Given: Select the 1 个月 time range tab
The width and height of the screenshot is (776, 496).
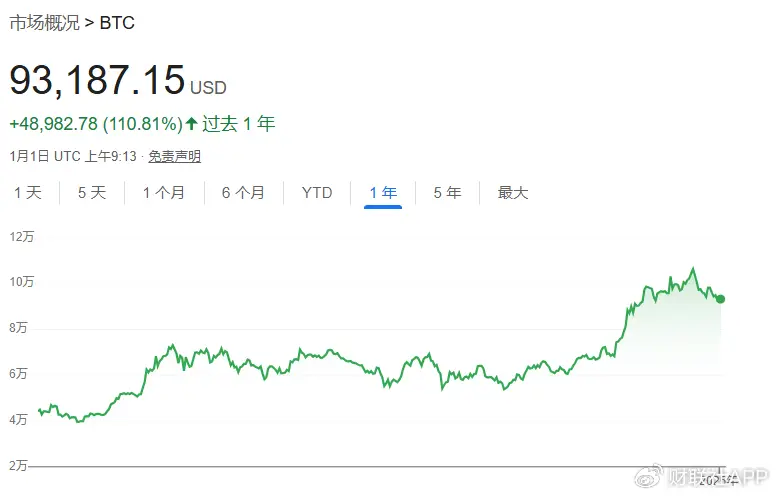Looking at the screenshot, I should click(164, 193).
